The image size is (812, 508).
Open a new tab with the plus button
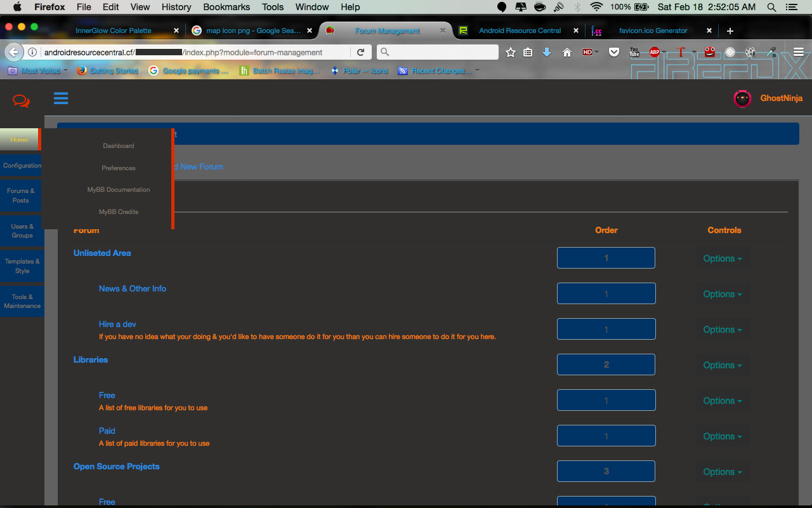coord(730,30)
